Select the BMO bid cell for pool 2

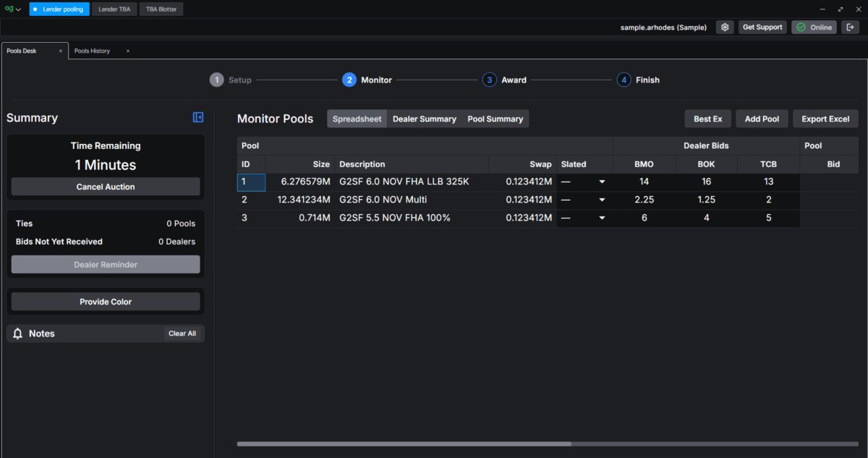click(x=644, y=200)
